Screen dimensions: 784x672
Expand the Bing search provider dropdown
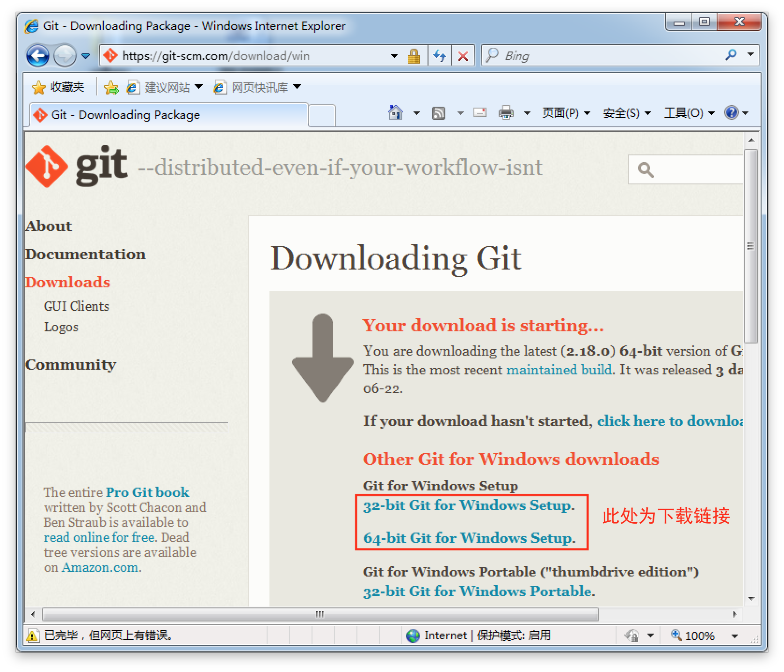[751, 55]
